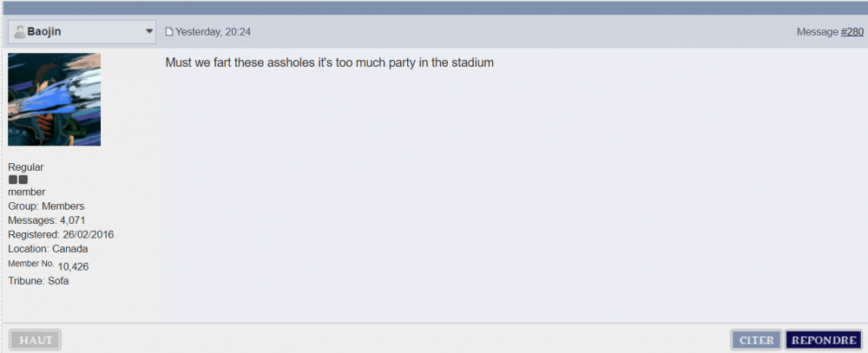Image resolution: width=868 pixels, height=353 pixels.
Task: Click the post message text
Action: click(329, 63)
